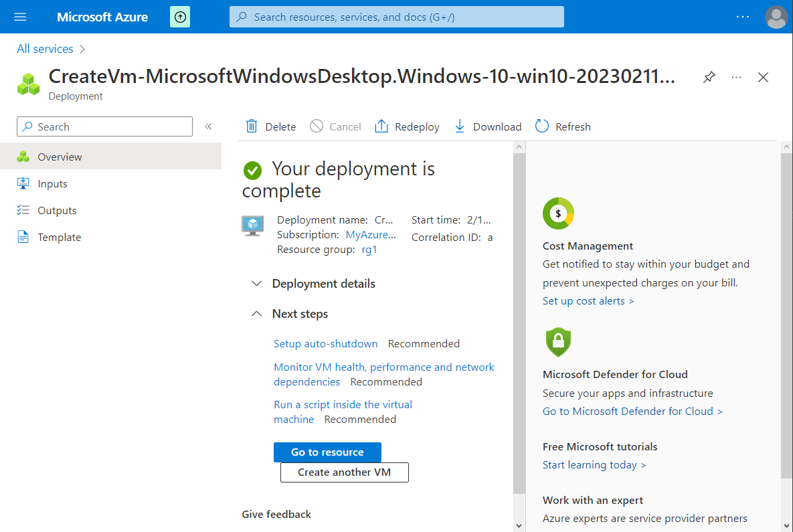The width and height of the screenshot is (793, 532).
Task: Open Run a script inside the virtual machine
Action: tap(343, 412)
